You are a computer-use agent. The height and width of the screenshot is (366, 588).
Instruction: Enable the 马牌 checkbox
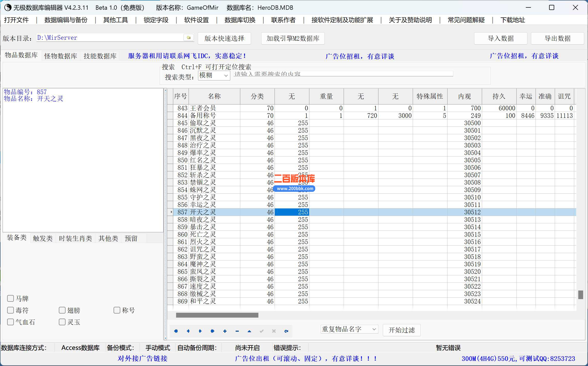click(x=10, y=298)
